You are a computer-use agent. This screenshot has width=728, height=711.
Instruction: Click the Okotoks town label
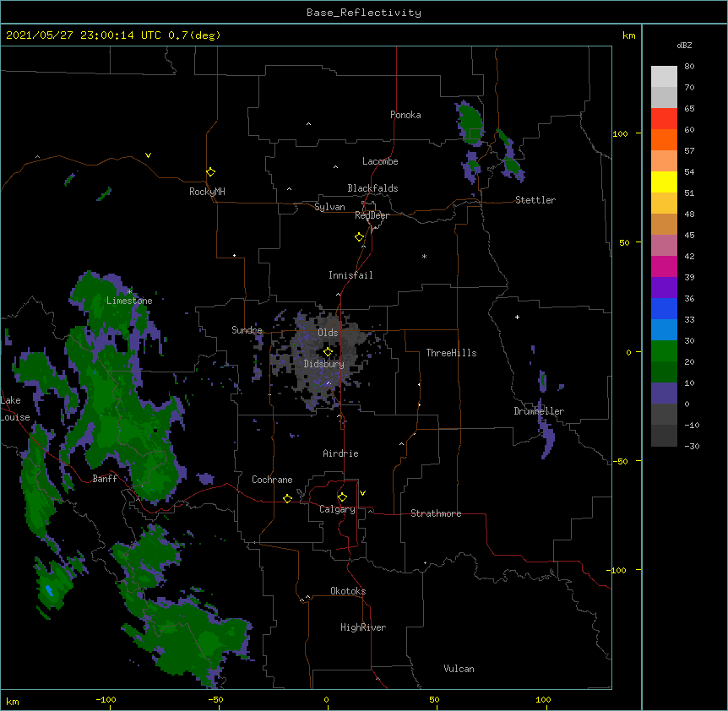pos(348,591)
